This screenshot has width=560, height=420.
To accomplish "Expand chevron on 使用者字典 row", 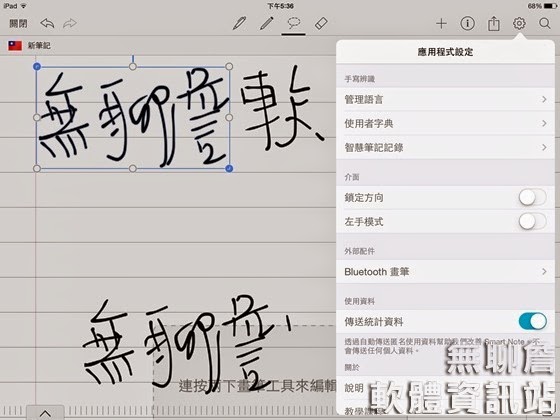I will [544, 124].
